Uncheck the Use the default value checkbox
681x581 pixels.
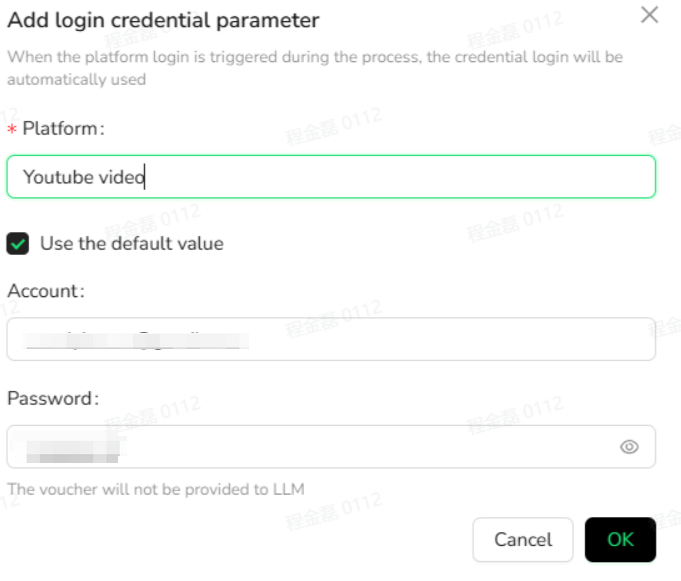18,244
